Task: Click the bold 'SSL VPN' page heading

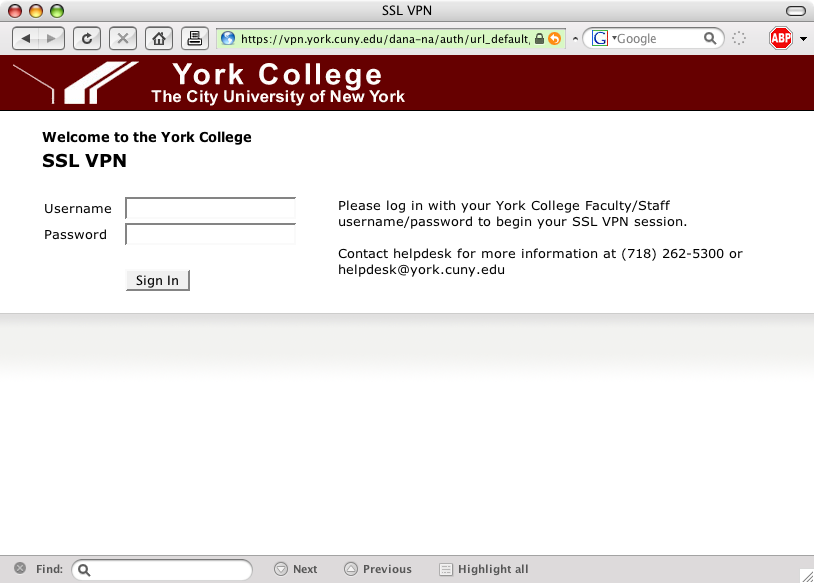Action: coord(84,160)
